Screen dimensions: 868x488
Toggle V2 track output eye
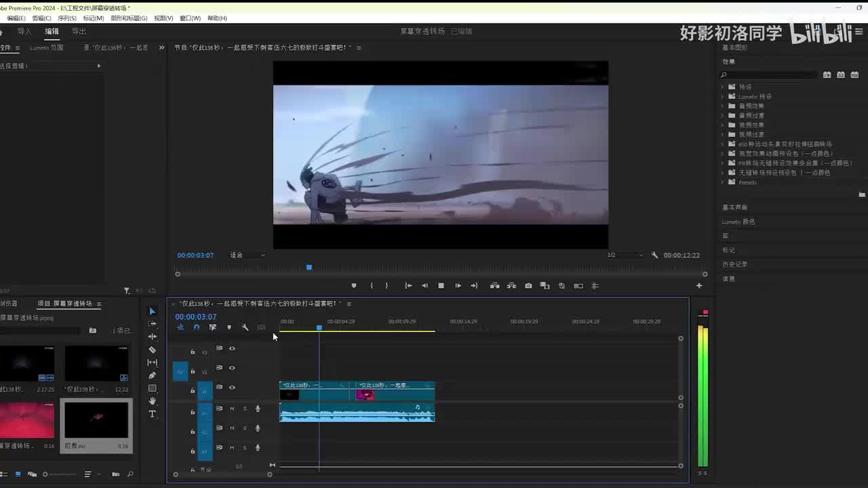point(232,368)
